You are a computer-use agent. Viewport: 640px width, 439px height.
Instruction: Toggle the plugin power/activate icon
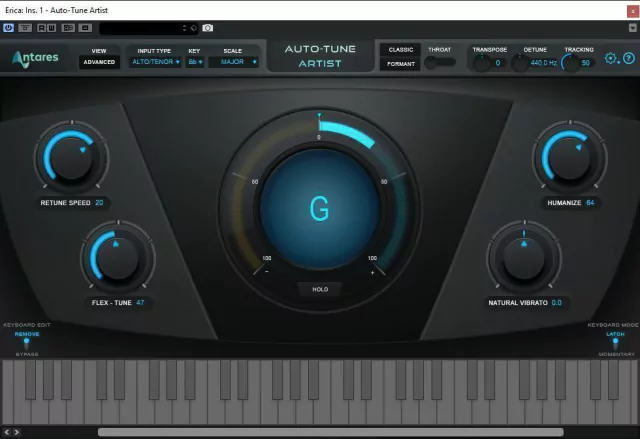click(x=8, y=28)
